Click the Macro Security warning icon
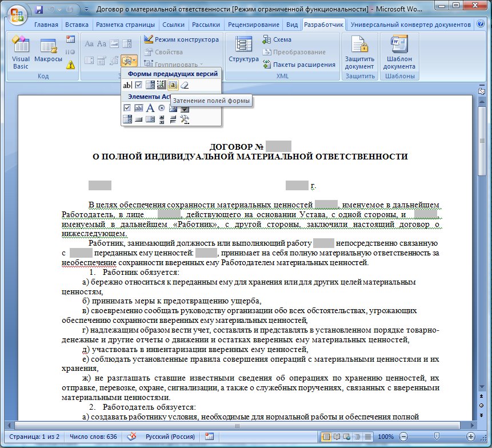Screen dimensions: 492x448 pos(71,65)
